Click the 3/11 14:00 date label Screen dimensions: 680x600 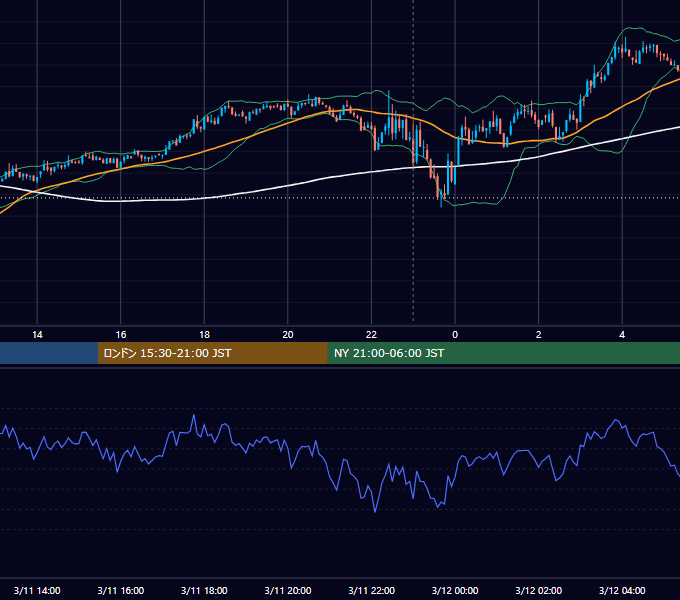point(37,590)
